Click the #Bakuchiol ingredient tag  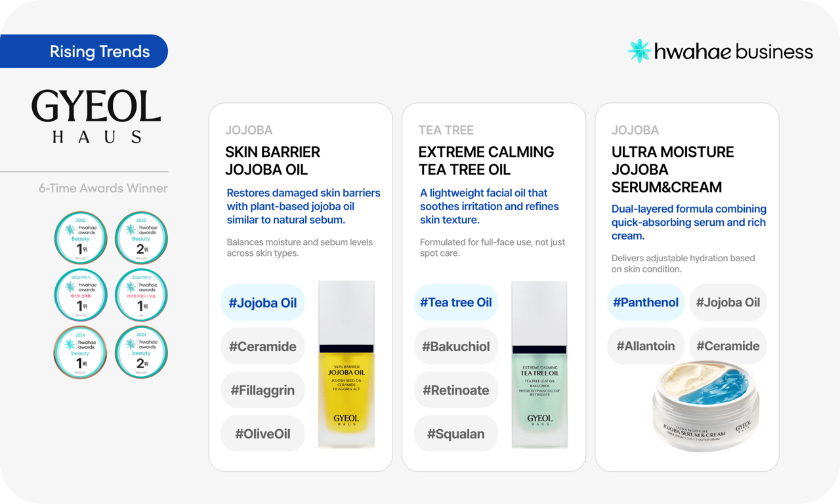(x=456, y=346)
